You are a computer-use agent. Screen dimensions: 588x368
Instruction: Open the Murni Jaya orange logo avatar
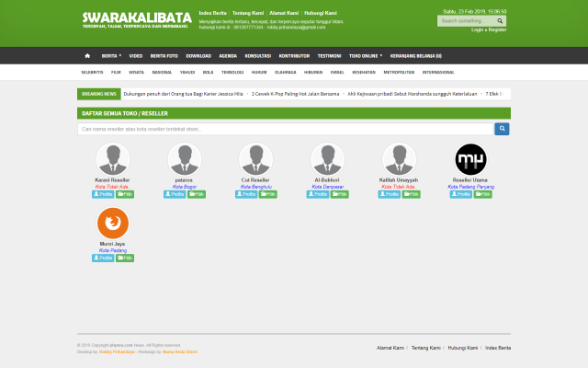coord(112,223)
